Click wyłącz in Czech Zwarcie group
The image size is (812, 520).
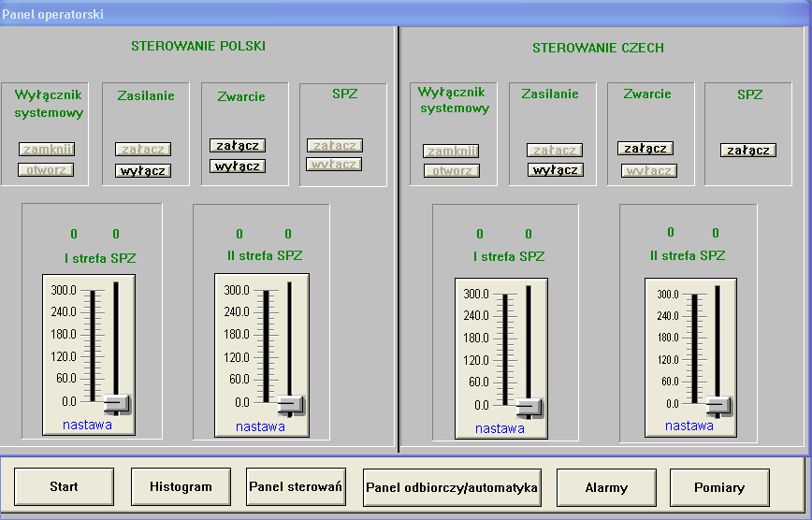pyautogui.click(x=649, y=170)
